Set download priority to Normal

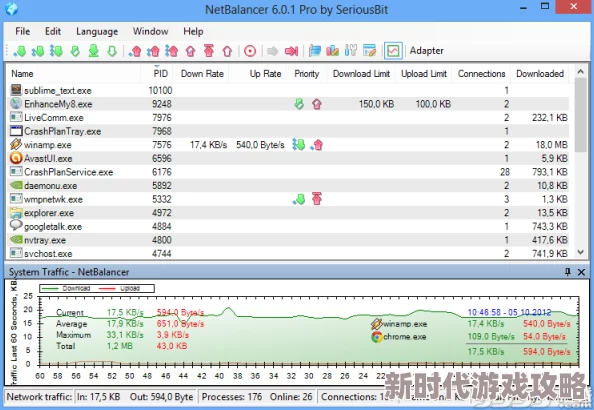point(38,51)
